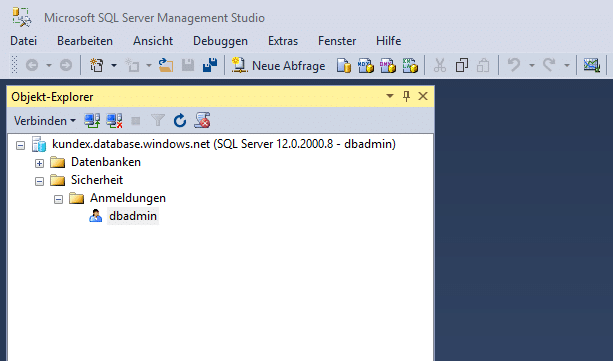Pin the Objekt-Explorer panel
613x361 pixels.
[407, 96]
